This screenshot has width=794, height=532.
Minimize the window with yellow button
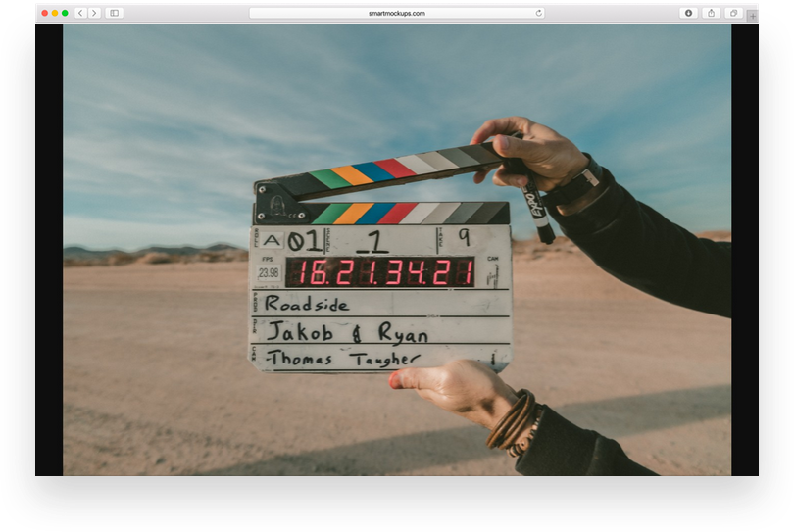coord(55,13)
